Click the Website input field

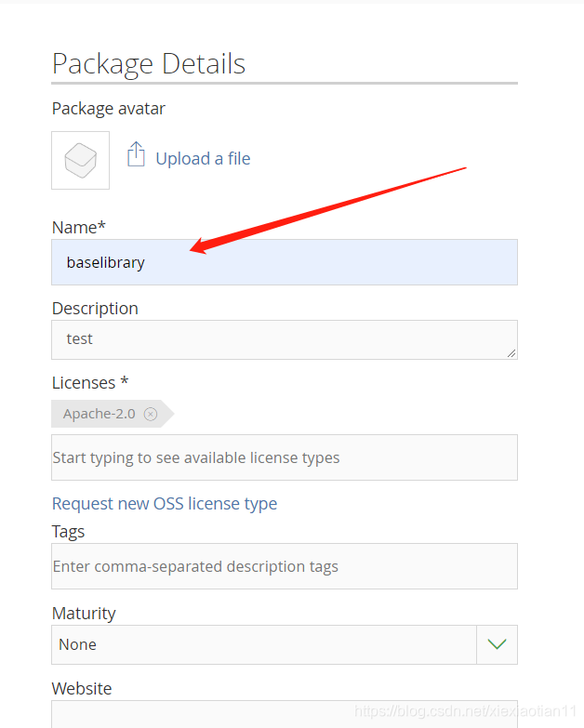coord(285,714)
